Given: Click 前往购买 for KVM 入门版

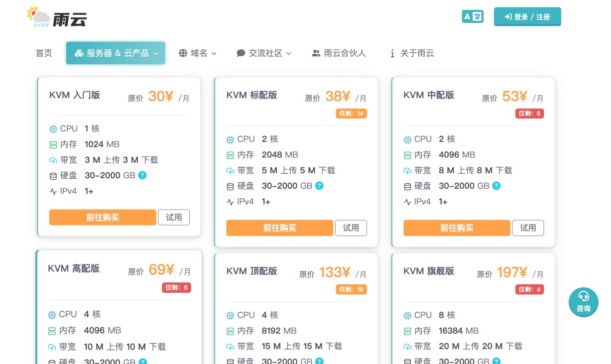Looking at the screenshot, I should pyautogui.click(x=103, y=218).
